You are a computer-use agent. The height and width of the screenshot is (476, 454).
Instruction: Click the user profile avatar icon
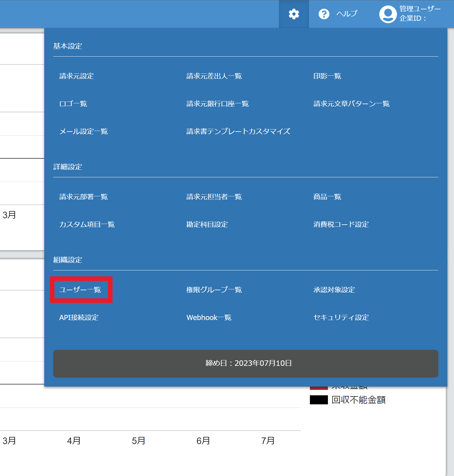coord(388,14)
